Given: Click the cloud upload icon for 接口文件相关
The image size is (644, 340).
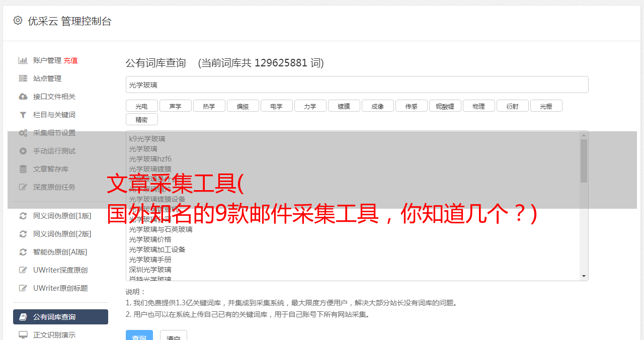Looking at the screenshot, I should [23, 97].
